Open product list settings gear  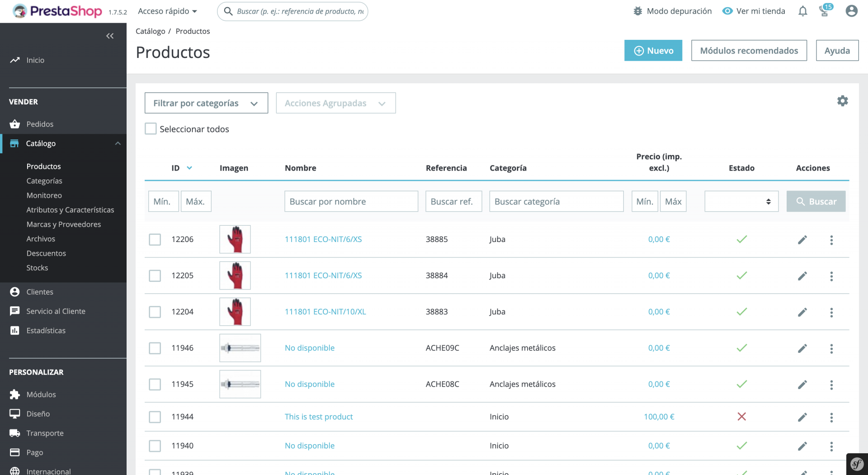pyautogui.click(x=842, y=100)
